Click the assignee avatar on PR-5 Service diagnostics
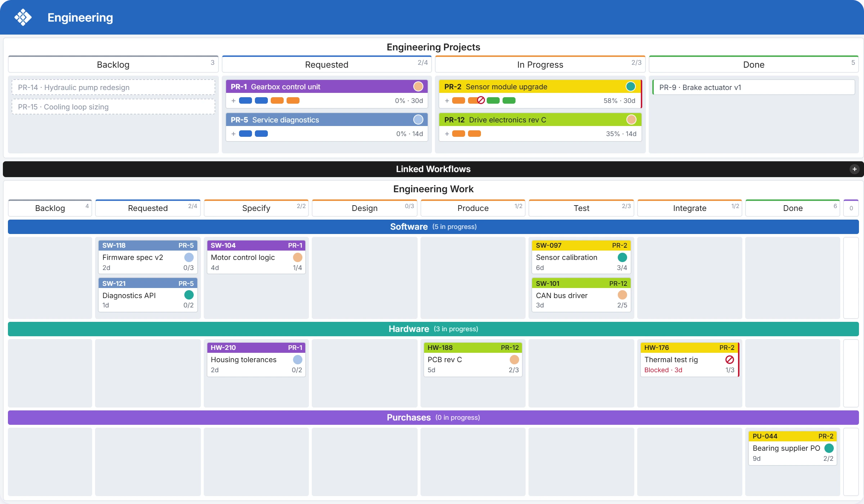This screenshot has height=504, width=864. click(418, 120)
